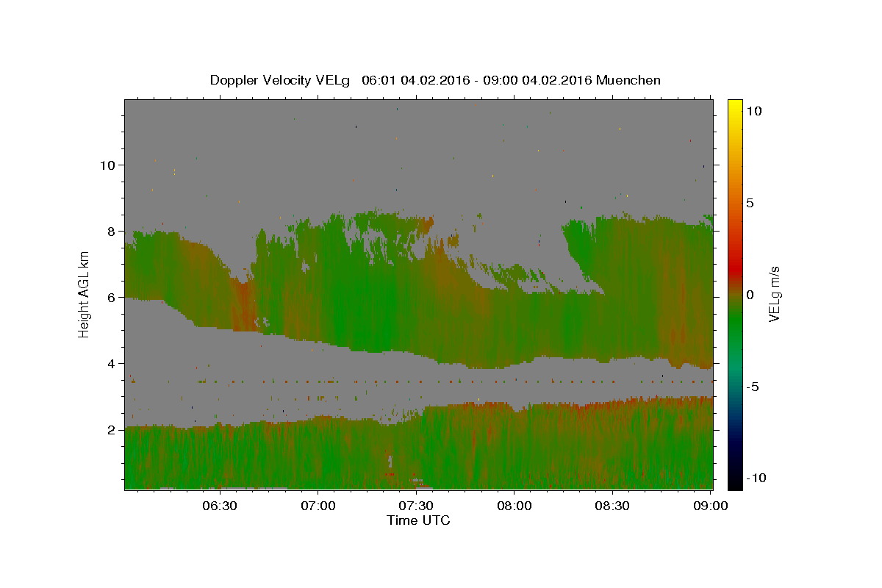Click the Height AGL km axis title
Viewport: 882px width, 588px height.
85,294
